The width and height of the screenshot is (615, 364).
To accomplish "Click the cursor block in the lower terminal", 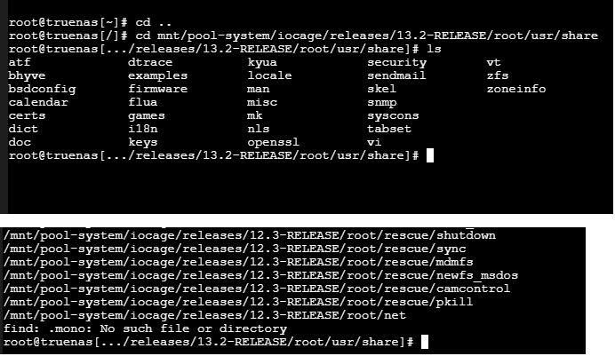I will (x=426, y=342).
